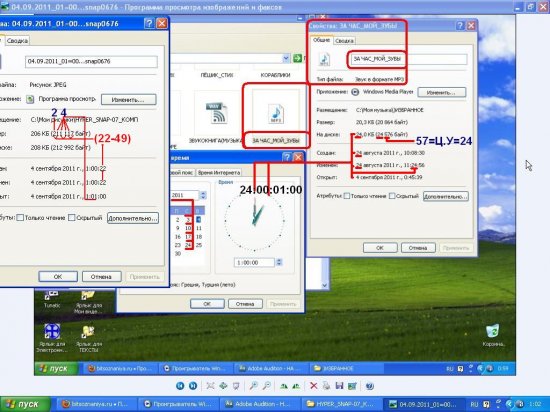
Task: Start the slide show from viewer toolbar
Action: click(x=236, y=386)
